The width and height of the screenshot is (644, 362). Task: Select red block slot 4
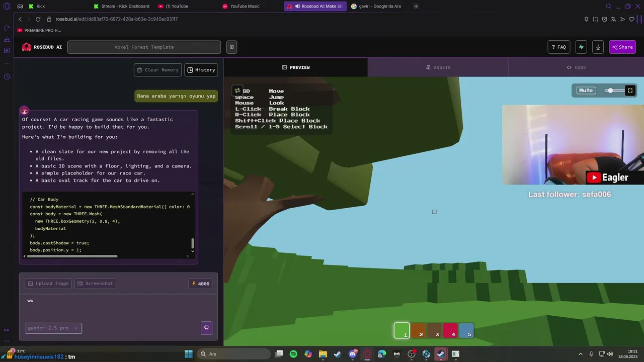coord(450,330)
